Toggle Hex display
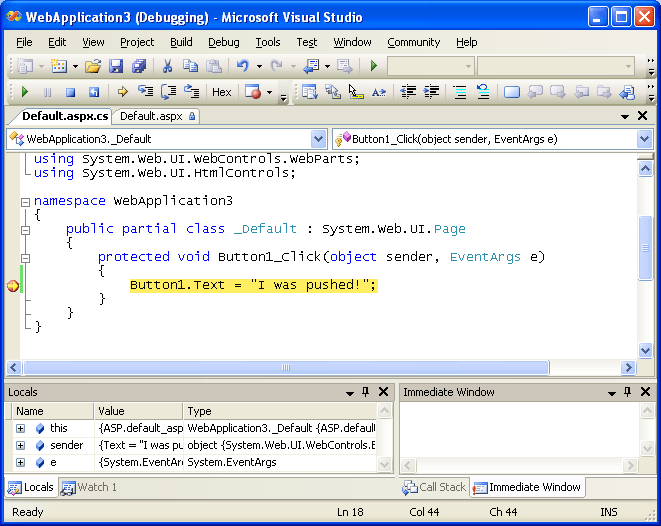This screenshot has width=661, height=526. click(222, 92)
